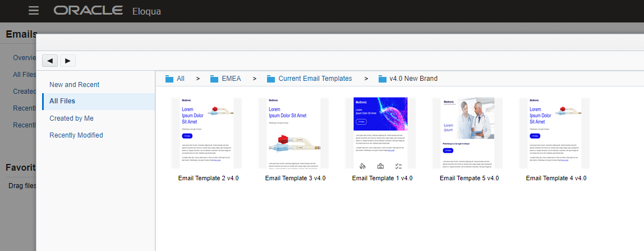Click the v4.0 New Brand folder icon
This screenshot has width=644, height=251.
pyautogui.click(x=383, y=79)
